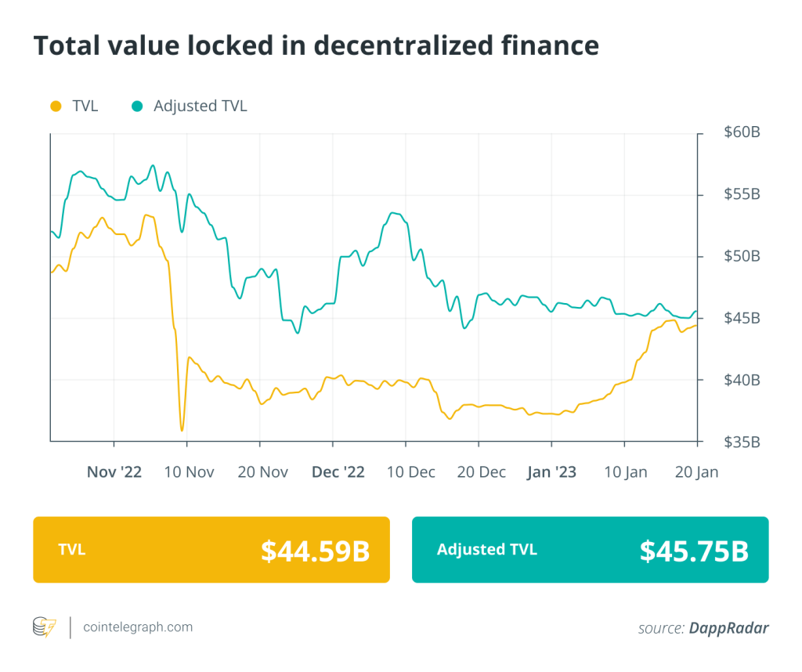This screenshot has width=802, height=672.
Task: Click the Jan '23 axis label
Action: point(552,471)
